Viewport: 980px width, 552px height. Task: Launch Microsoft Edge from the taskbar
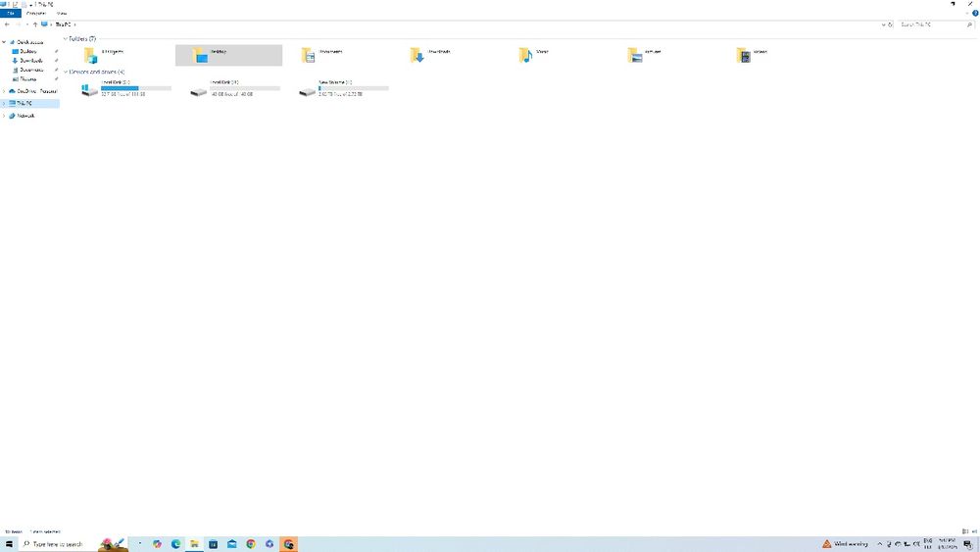pos(175,544)
